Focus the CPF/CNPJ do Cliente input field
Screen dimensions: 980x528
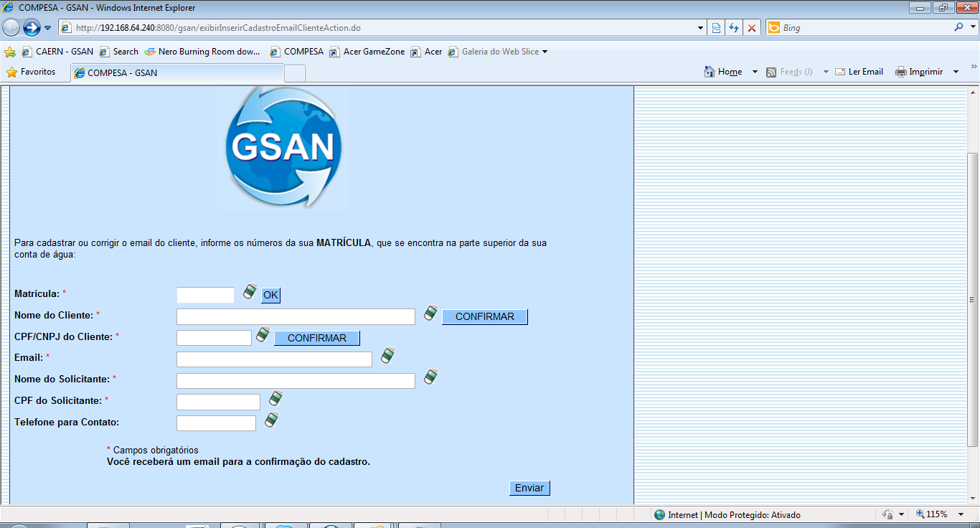coord(214,337)
